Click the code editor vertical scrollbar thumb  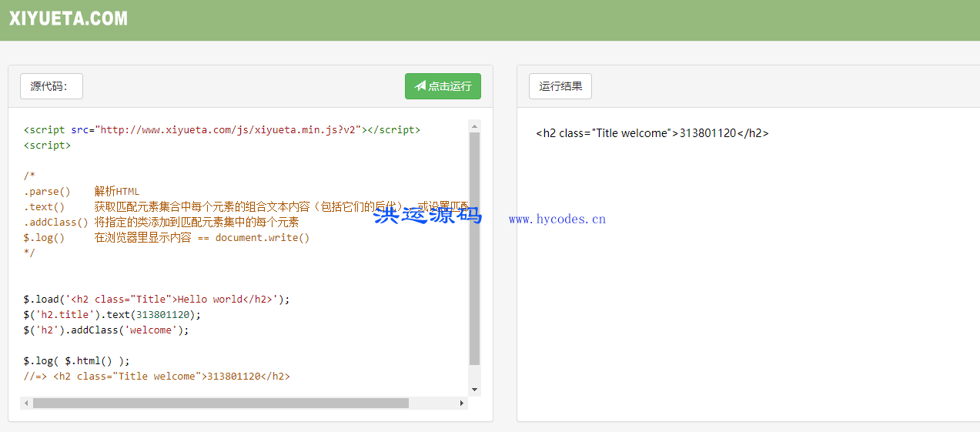474,249
